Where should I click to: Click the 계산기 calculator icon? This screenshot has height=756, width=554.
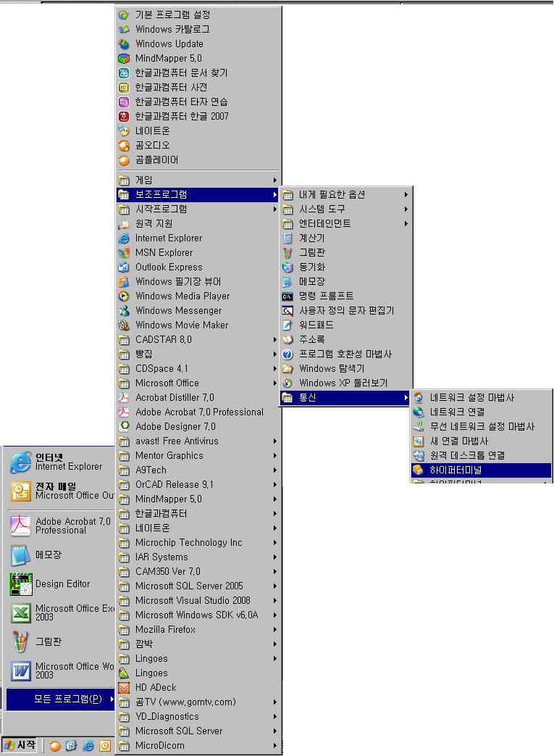[288, 238]
